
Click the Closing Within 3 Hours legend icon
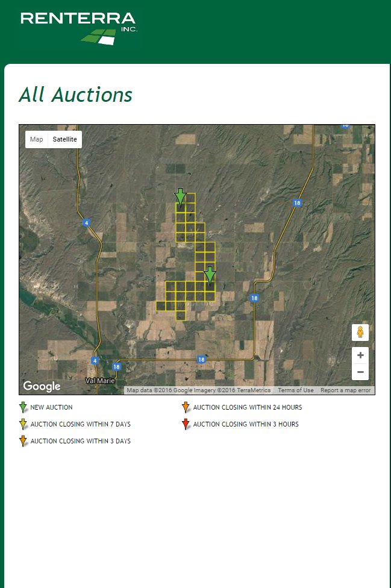click(x=186, y=424)
